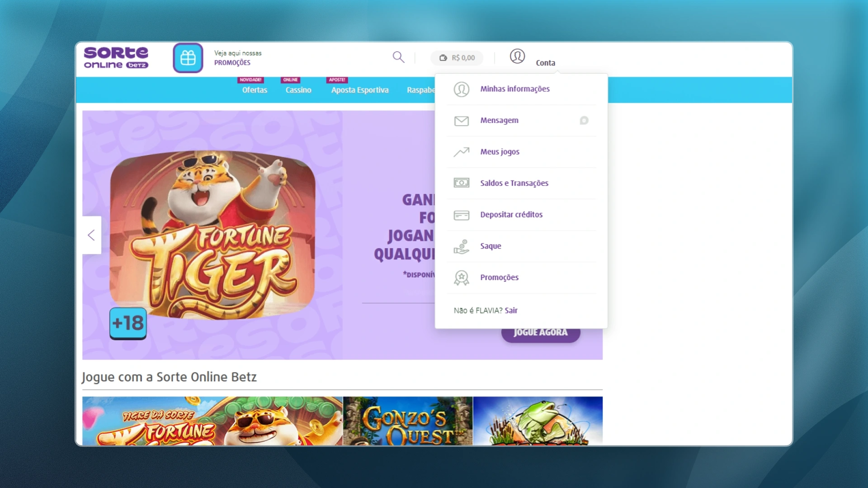Open Saldos e Transações
This screenshot has width=868, height=488.
pyautogui.click(x=521, y=183)
